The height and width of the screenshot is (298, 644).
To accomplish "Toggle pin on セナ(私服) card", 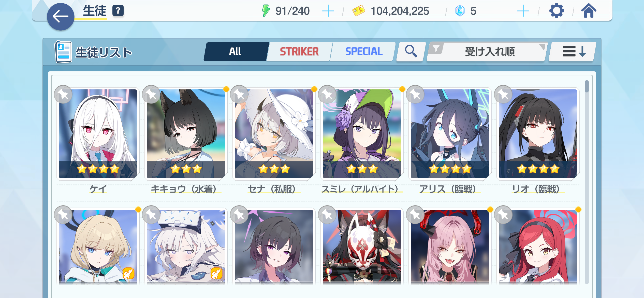I will pos(239,94).
